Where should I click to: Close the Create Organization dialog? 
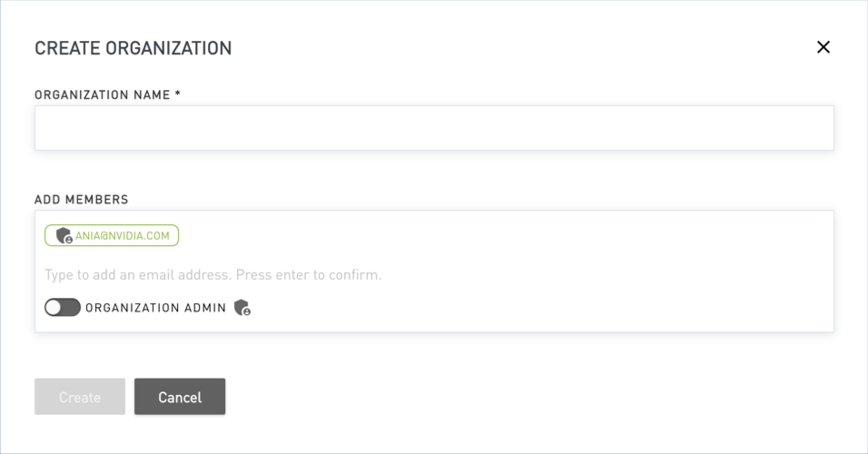point(824,47)
